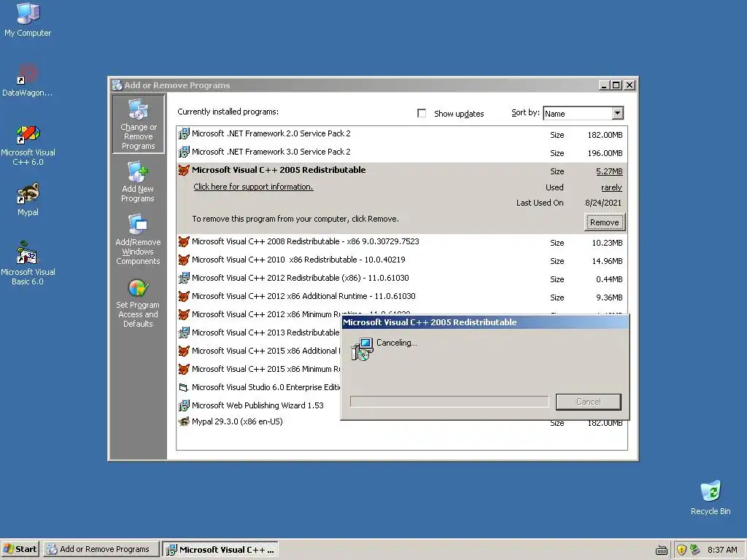Click the Sort by Name combo field
Screen dimensions: 747x560
(x=583, y=113)
